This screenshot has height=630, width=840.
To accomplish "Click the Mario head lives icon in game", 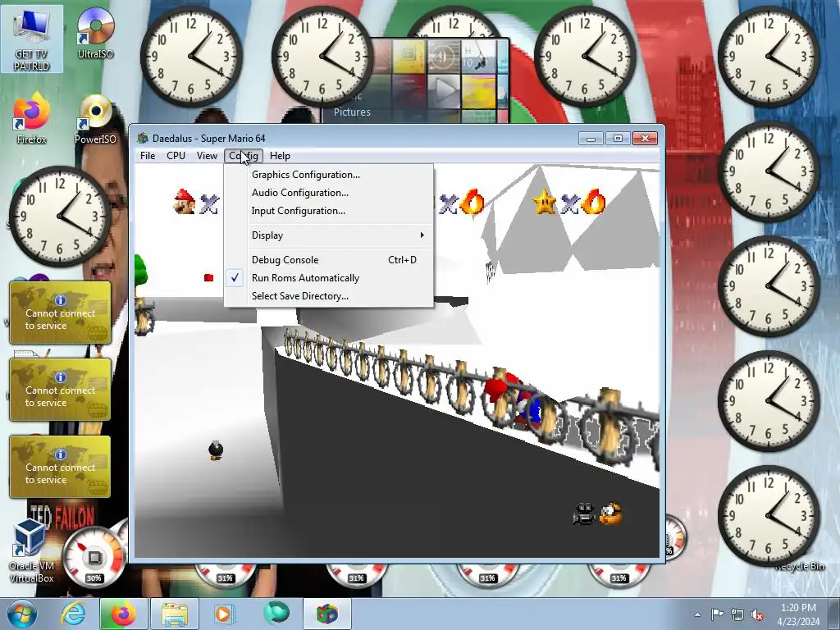I will 185,202.
